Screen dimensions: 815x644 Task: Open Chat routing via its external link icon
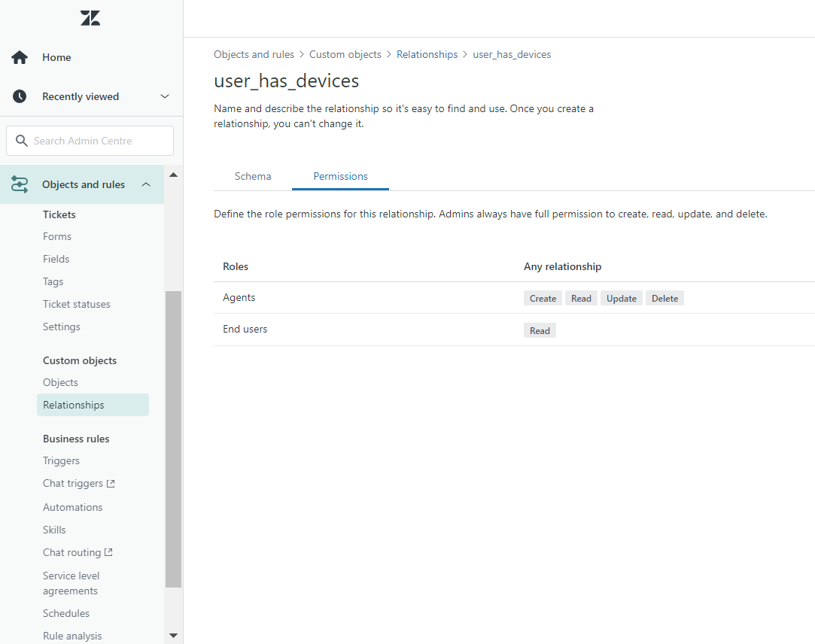(109, 552)
